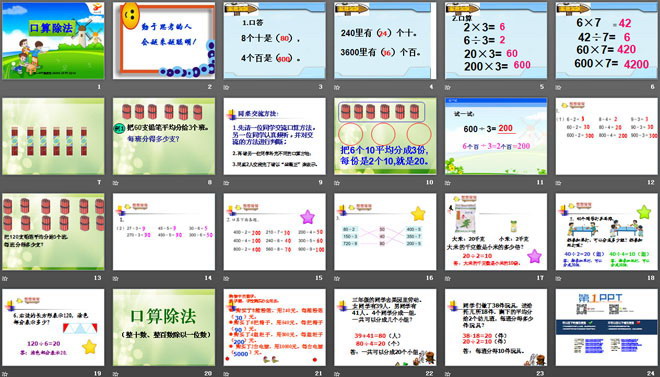The image size is (660, 377).
Task: Play the animation star under slide 18
Action: click(x=558, y=279)
